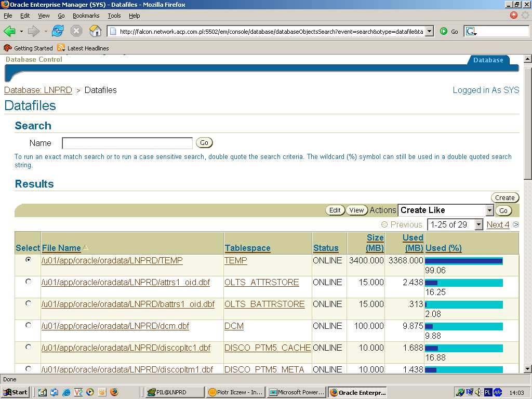Screen dimensions: 532x399
Task: Launch Internet Explorer from quick launch
Action: coord(66,392)
